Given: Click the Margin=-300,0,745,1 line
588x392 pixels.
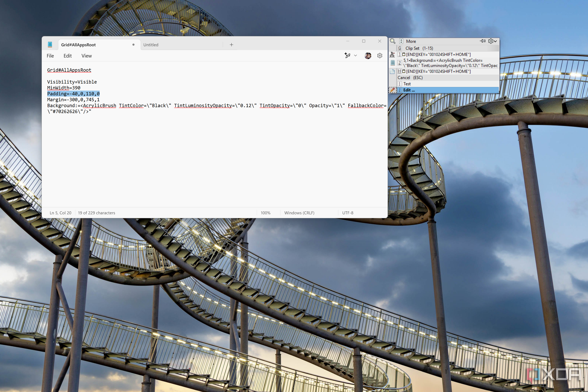Looking at the screenshot, I should 73,100.
